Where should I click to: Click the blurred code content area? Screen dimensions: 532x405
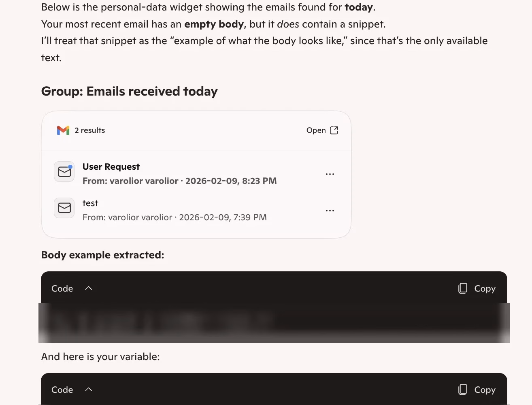[x=274, y=323]
